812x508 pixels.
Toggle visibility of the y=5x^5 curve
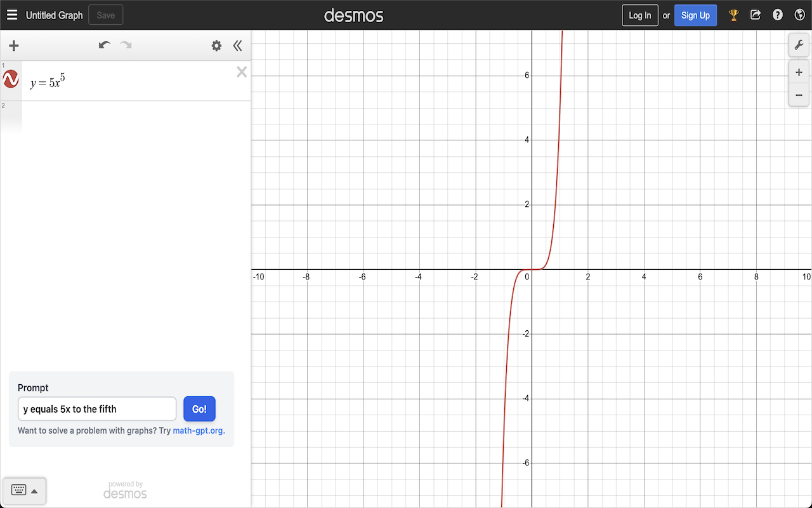(11, 79)
